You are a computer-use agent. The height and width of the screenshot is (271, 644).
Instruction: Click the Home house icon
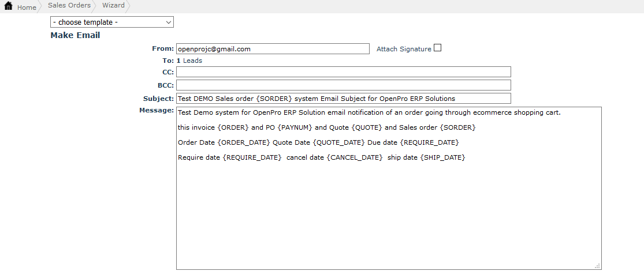9,6
